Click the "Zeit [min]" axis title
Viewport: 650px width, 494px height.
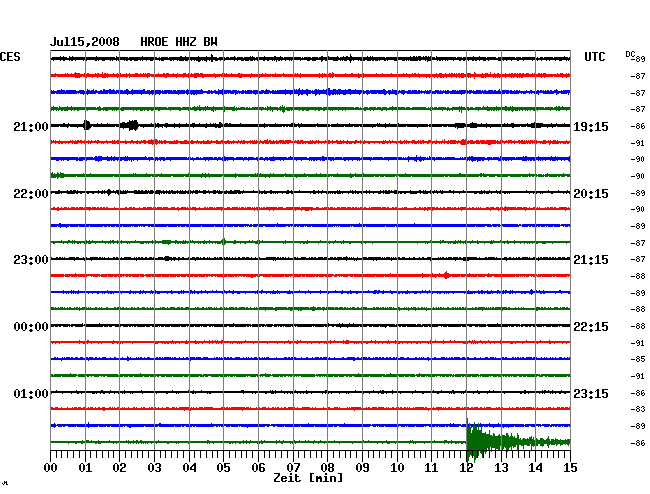(308, 478)
